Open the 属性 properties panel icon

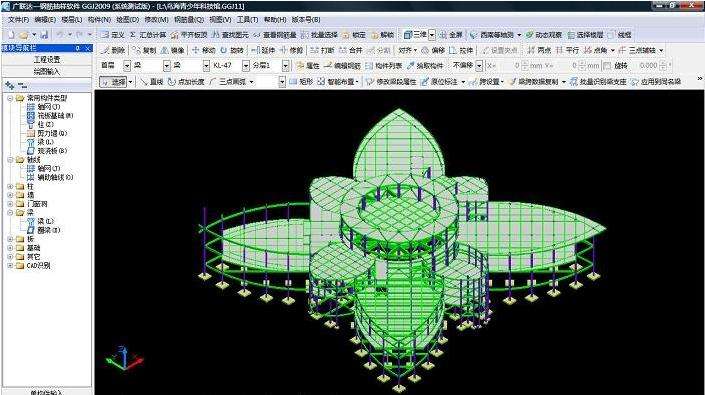[308, 66]
